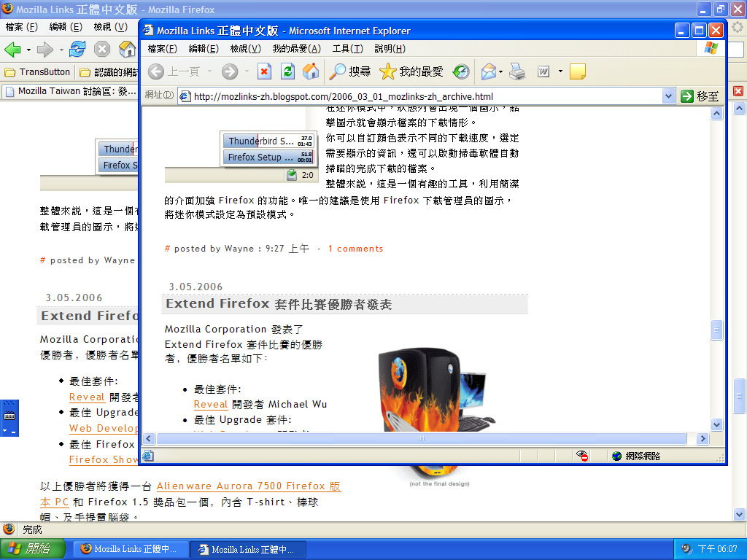Open 編輯(E) menu in Firefox window

coord(66,27)
